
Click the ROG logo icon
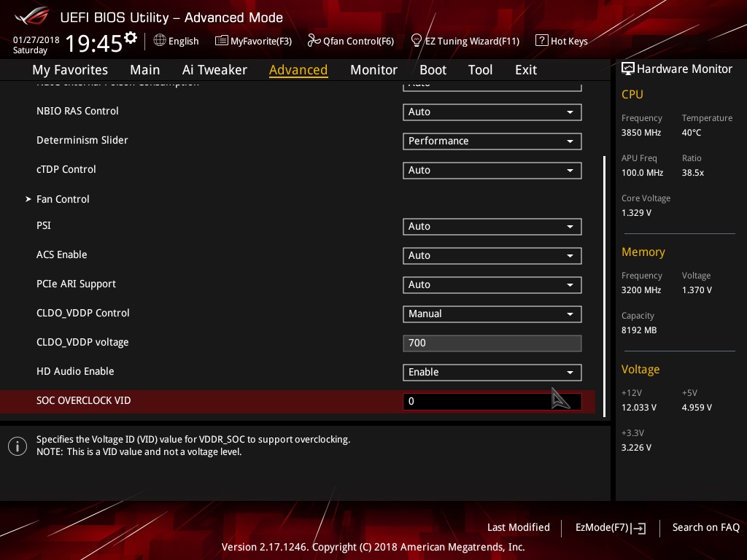click(32, 16)
